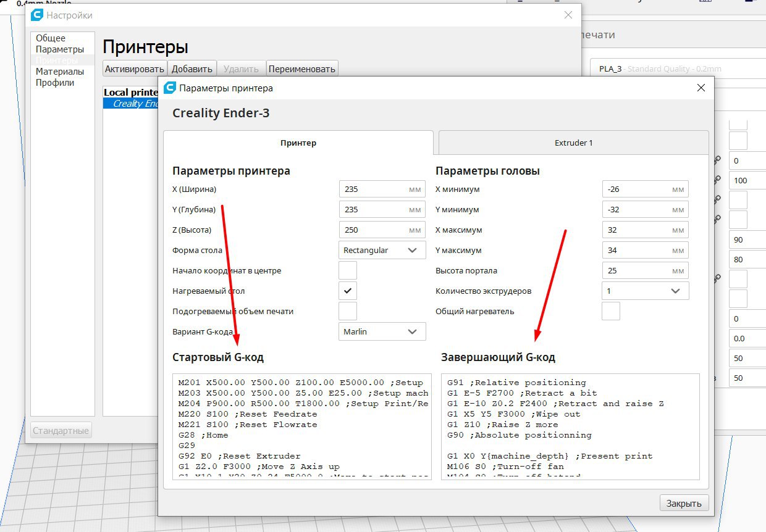Open the Форма стола Rectangular dropdown
Screen dimensions: 766x532
click(382, 250)
